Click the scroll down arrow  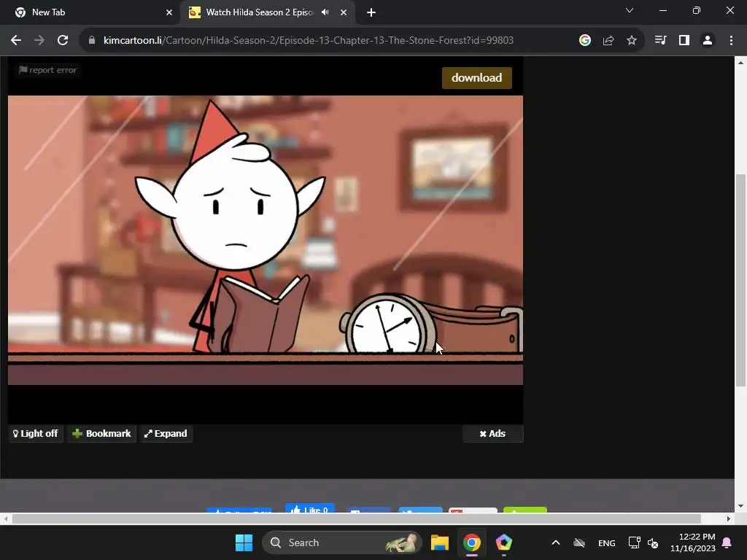click(740, 506)
